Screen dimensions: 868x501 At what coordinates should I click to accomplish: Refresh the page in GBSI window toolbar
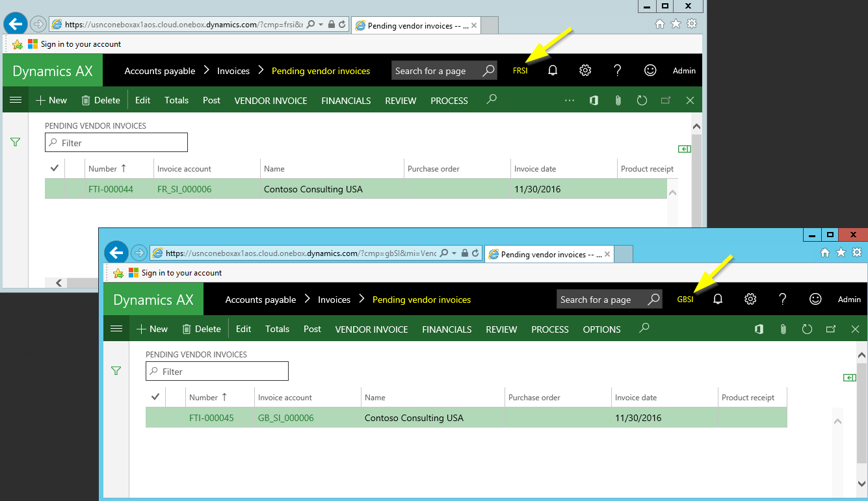point(807,329)
